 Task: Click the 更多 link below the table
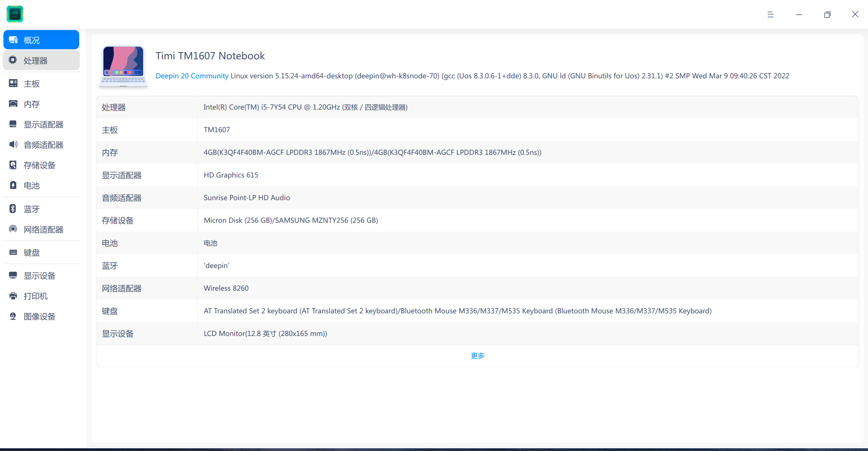478,356
